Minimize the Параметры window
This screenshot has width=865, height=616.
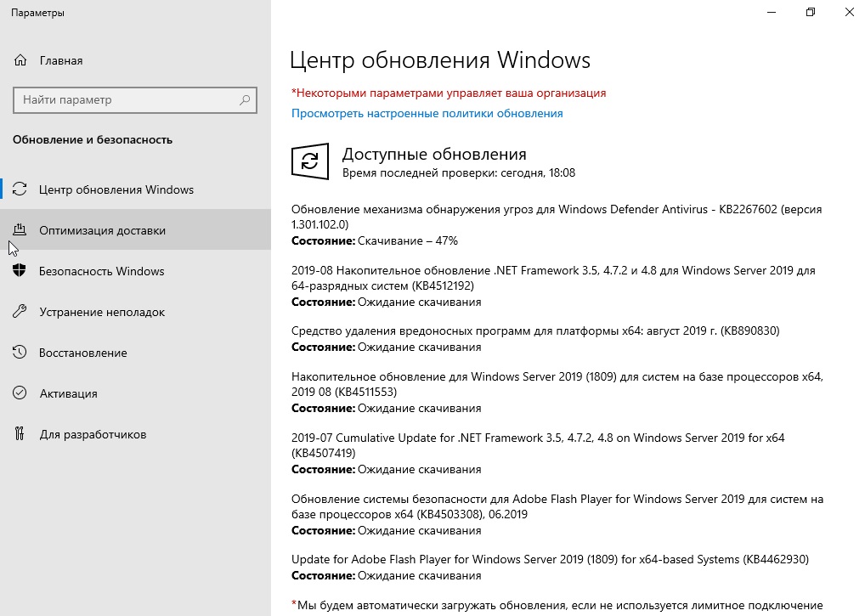tap(771, 13)
